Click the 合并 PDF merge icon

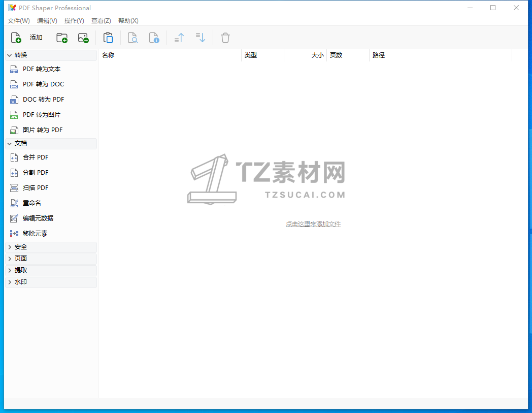point(14,157)
